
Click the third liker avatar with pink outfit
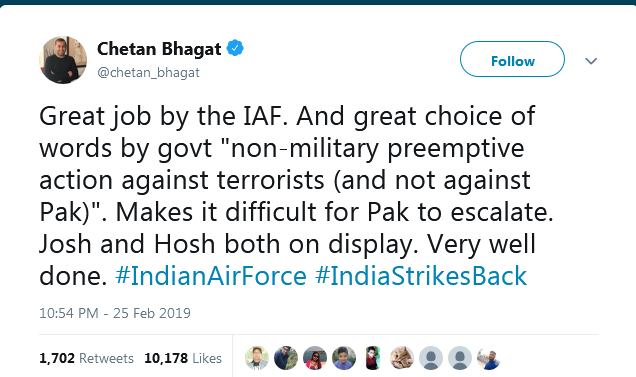click(x=315, y=358)
